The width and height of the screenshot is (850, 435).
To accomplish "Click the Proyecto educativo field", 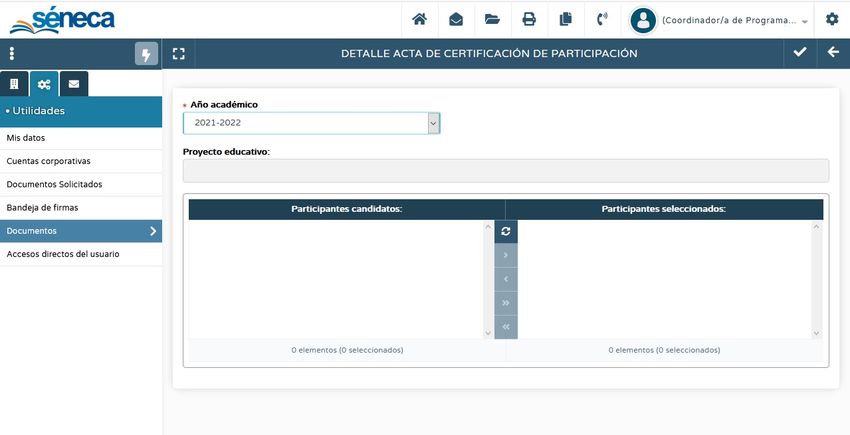I will 505,171.
